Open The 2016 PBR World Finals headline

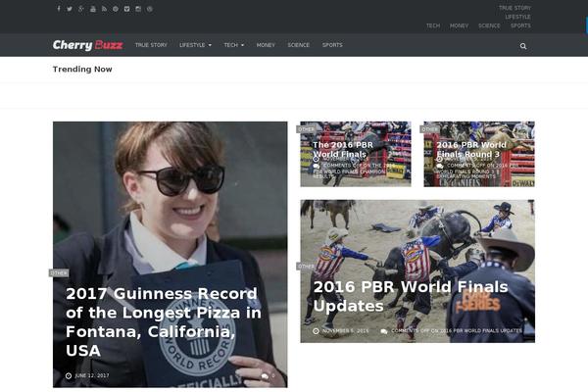pyautogui.click(x=343, y=149)
